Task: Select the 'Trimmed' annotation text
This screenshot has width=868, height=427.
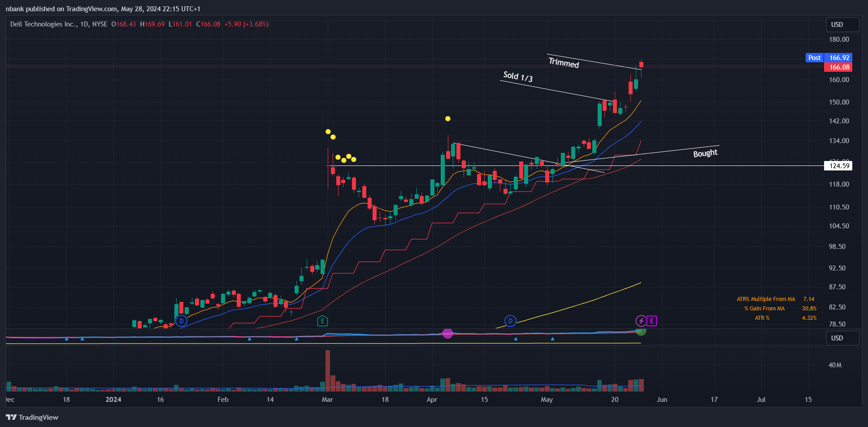Action: [x=564, y=63]
